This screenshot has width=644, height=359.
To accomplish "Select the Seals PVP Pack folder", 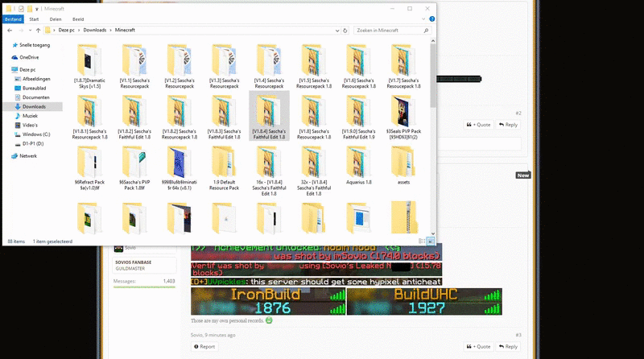I will 403,117.
